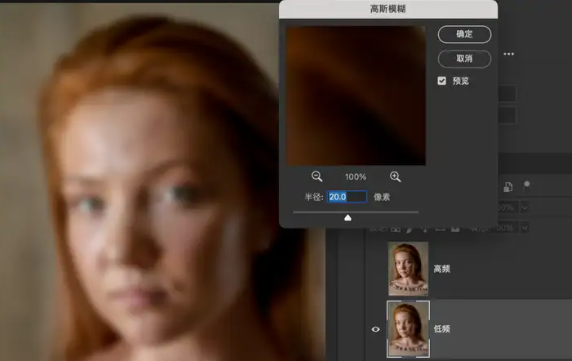The width and height of the screenshot is (572, 361).
Task: Click the 低频 layer name
Action: point(442,329)
